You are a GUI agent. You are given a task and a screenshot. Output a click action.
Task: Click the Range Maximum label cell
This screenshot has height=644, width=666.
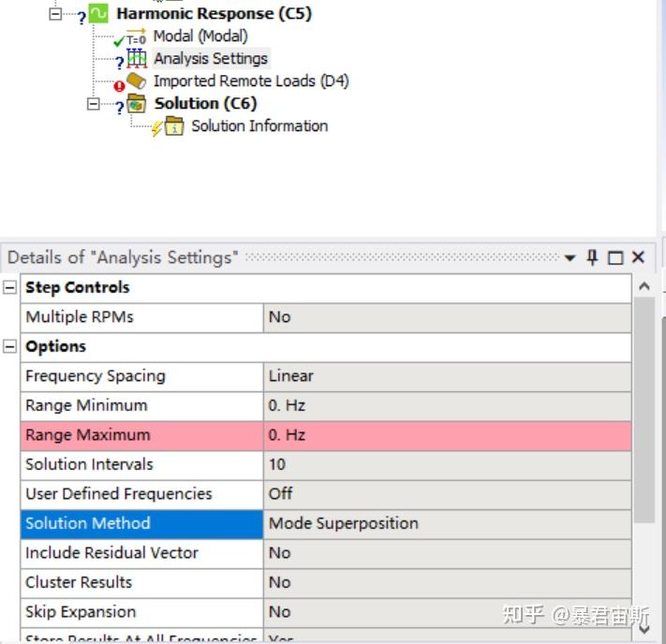(x=141, y=435)
